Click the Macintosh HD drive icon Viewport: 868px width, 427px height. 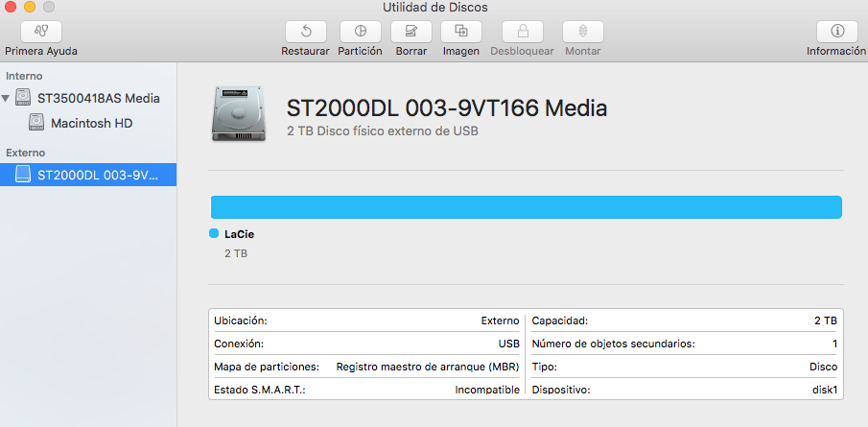click(36, 123)
